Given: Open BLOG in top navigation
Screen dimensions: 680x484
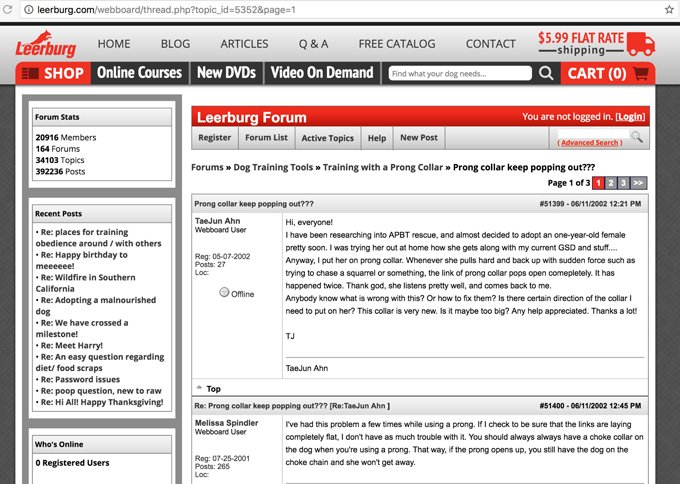Looking at the screenshot, I should click(x=175, y=44).
